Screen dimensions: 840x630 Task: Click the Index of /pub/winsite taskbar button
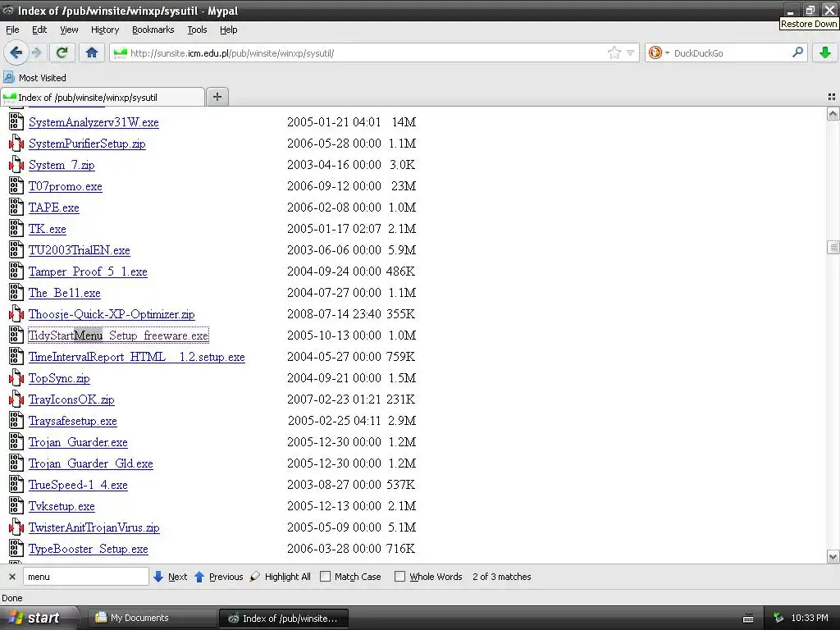click(284, 619)
